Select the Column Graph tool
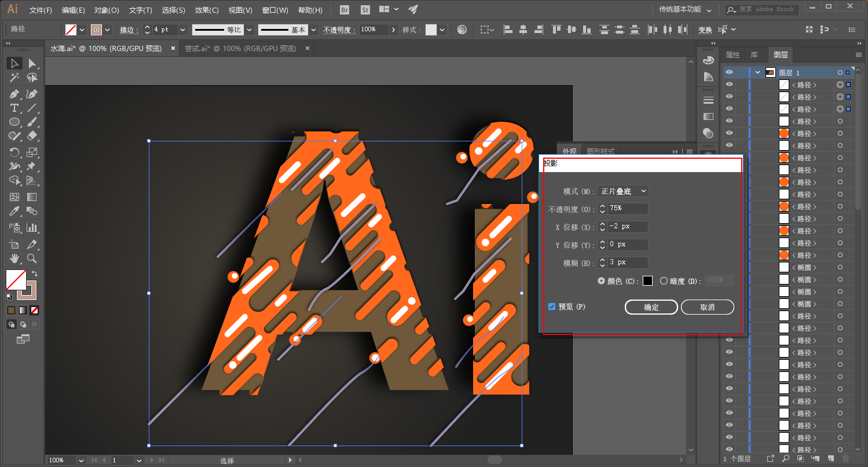This screenshot has height=467, width=868. click(x=32, y=228)
